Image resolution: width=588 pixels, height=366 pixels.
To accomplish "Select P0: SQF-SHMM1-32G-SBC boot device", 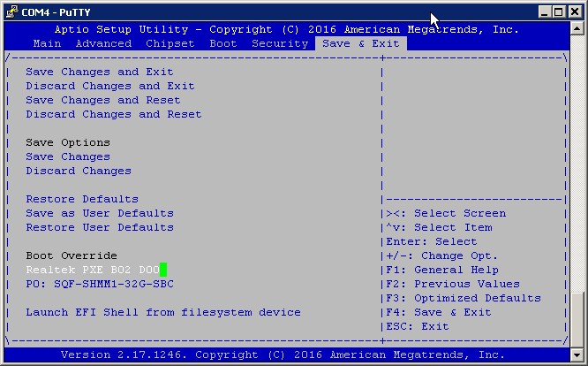I will pyautogui.click(x=100, y=284).
